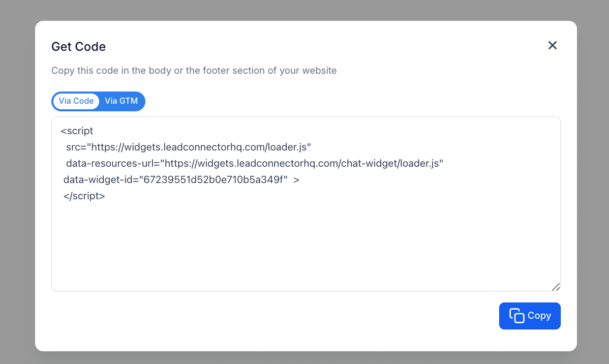Click the closing > bracket after widget ID

(296, 180)
